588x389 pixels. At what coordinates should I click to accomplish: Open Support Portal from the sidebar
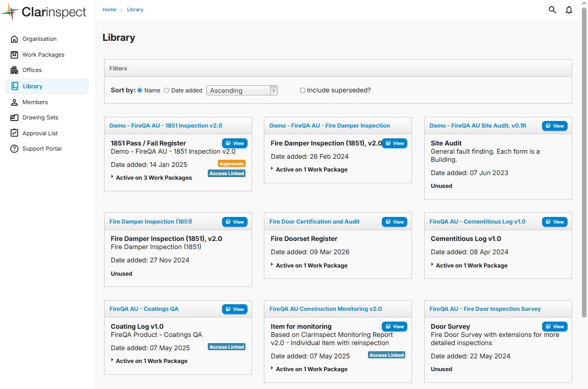(x=42, y=149)
